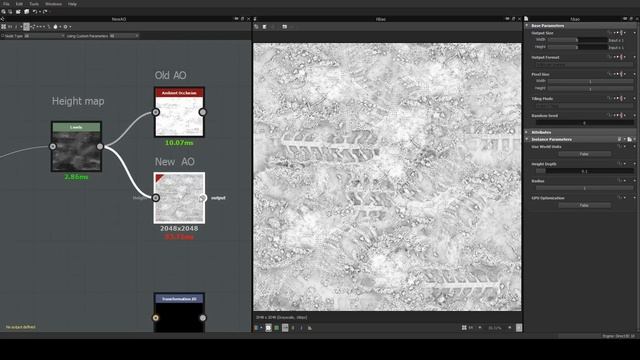Click the droplet icon in graph toolbar

(x=56, y=27)
